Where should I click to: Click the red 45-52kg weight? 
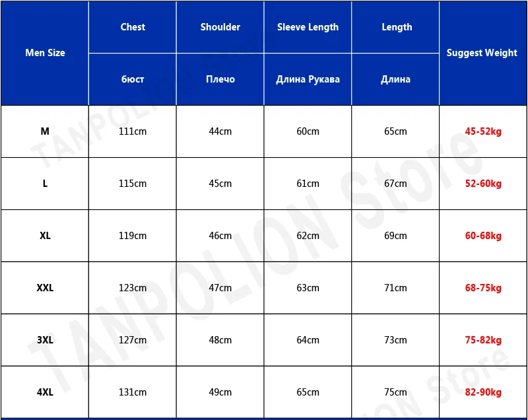point(483,131)
